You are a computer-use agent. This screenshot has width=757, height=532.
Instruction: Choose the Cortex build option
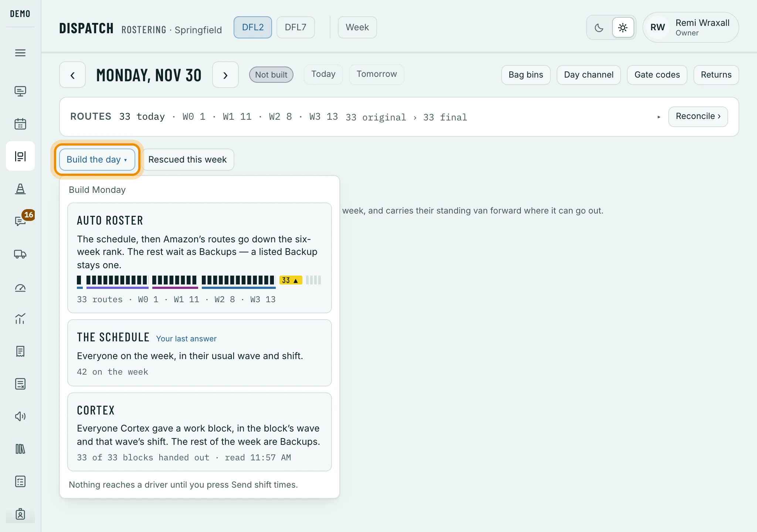pyautogui.click(x=200, y=432)
